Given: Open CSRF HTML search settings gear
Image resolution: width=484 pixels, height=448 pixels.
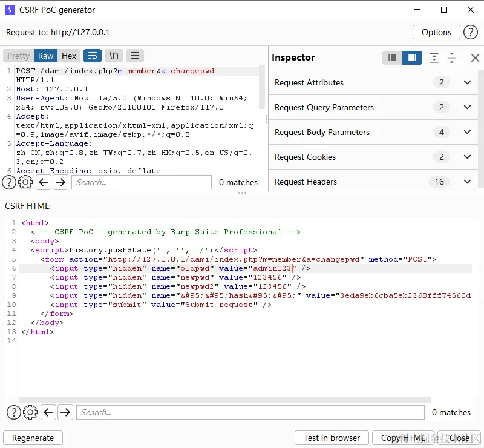Looking at the screenshot, I should pos(30,412).
